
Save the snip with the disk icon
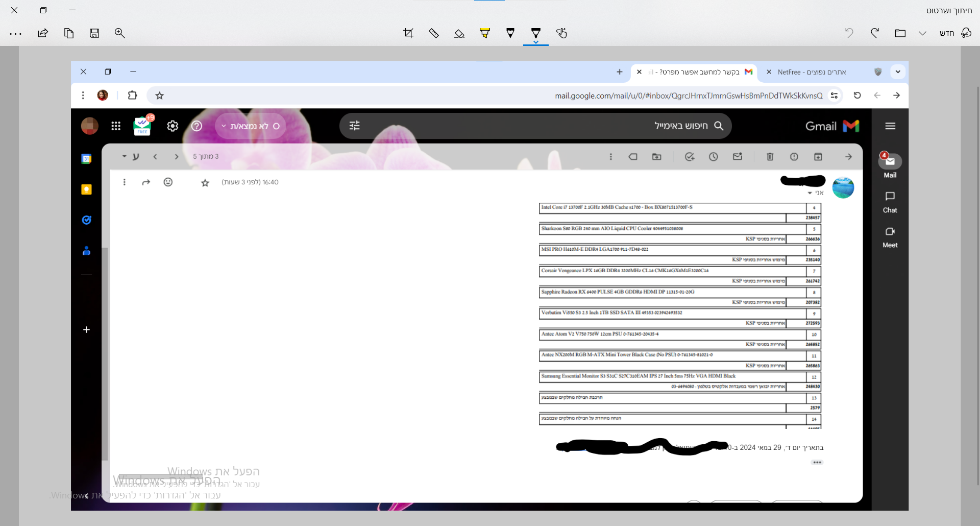tap(94, 33)
